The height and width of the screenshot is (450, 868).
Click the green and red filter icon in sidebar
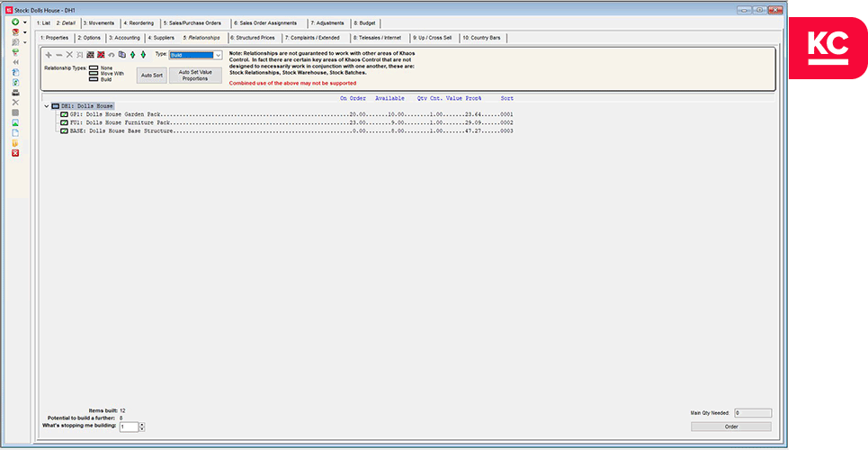click(15, 52)
